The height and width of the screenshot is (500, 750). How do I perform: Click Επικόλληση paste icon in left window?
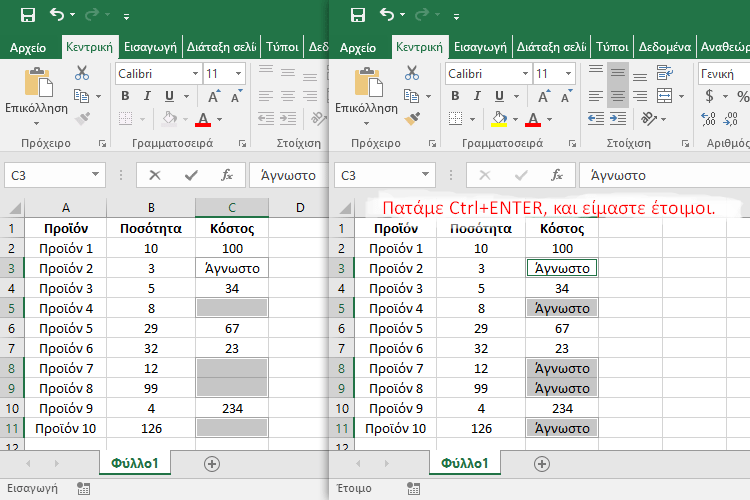click(x=38, y=82)
